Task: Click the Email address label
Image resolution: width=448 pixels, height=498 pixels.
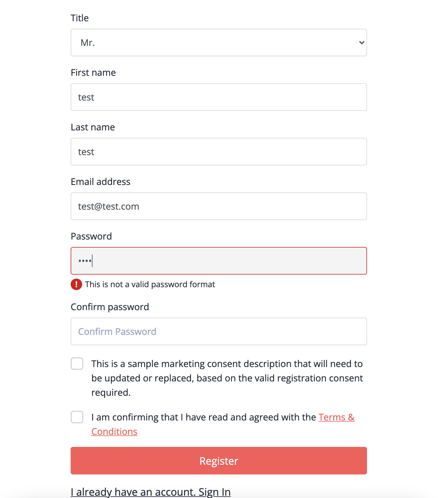Action: (101, 182)
